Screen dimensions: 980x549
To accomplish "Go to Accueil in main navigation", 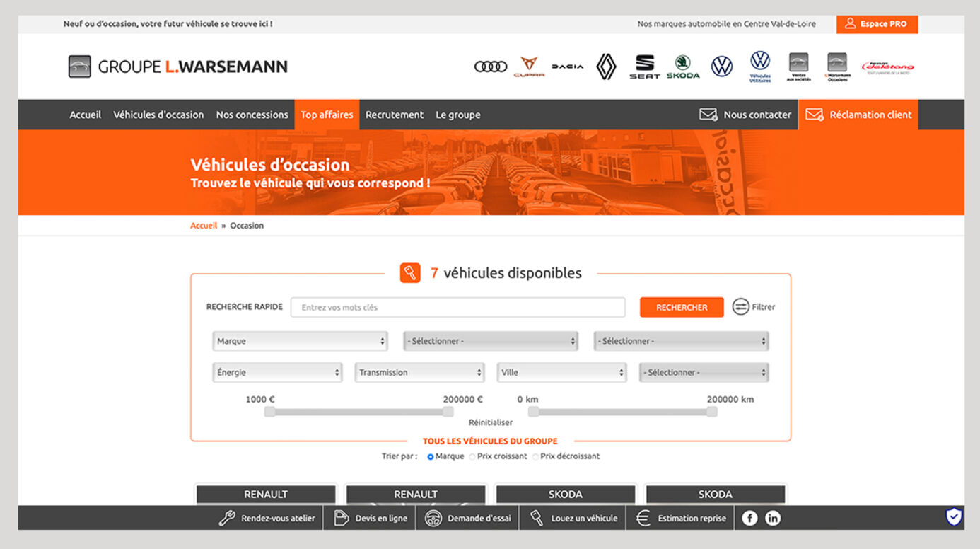I will pyautogui.click(x=86, y=115).
